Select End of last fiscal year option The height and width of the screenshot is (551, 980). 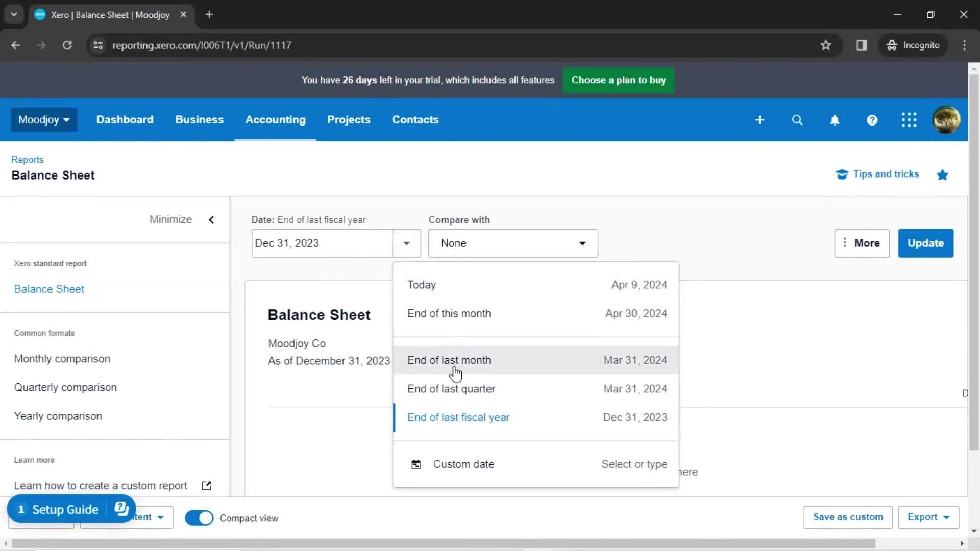coord(536,417)
